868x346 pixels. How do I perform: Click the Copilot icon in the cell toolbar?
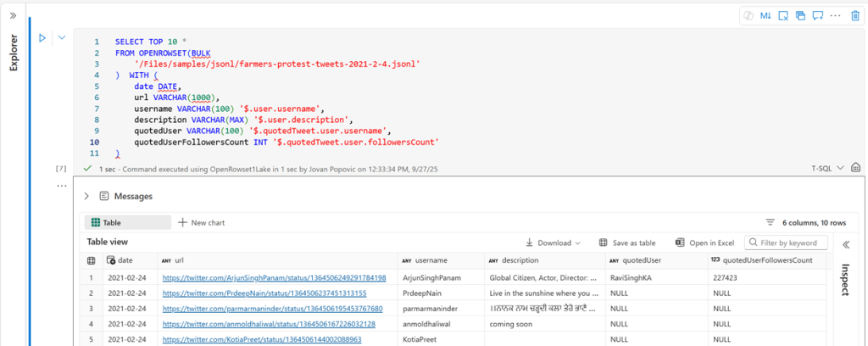pos(747,15)
